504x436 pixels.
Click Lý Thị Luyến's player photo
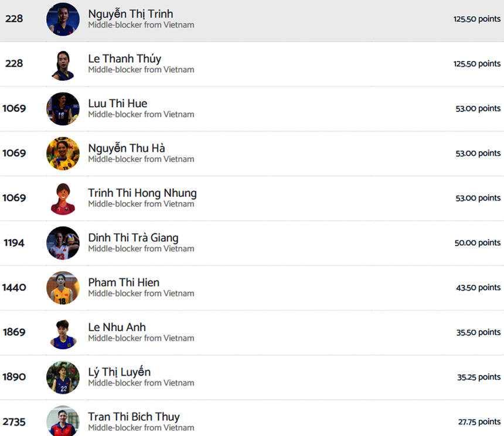pyautogui.click(x=63, y=377)
